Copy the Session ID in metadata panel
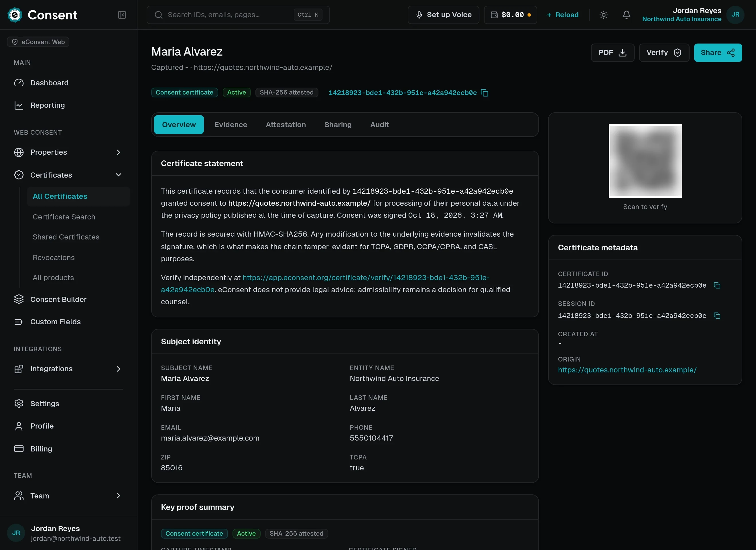The height and width of the screenshot is (550, 756). (717, 316)
